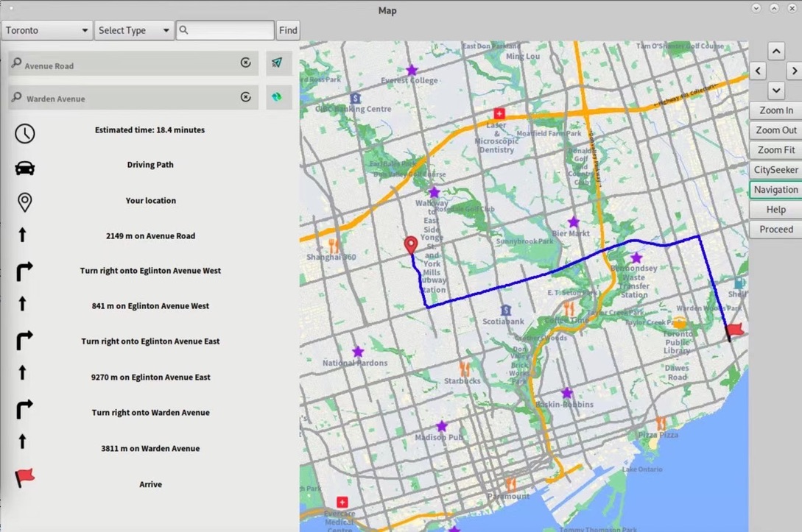The image size is (802, 532).
Task: Click the Scotiabank bank icon on the map
Action: (505, 311)
